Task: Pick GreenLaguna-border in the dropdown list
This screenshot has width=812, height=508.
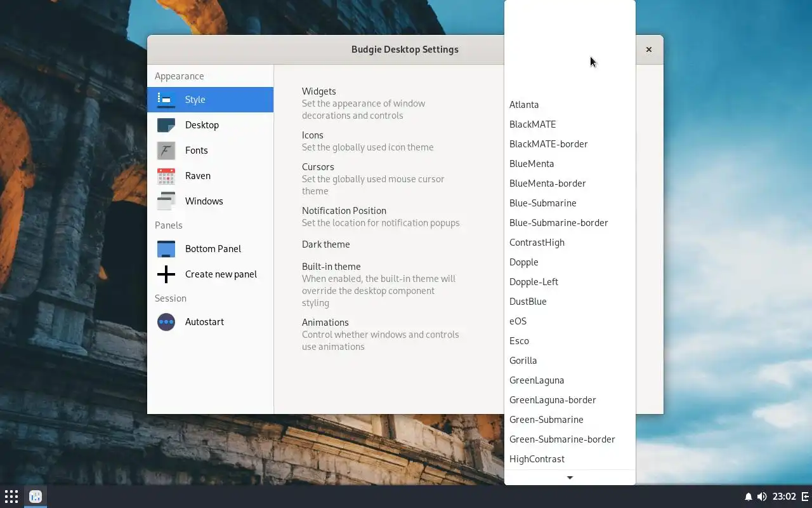Action: tap(570, 400)
